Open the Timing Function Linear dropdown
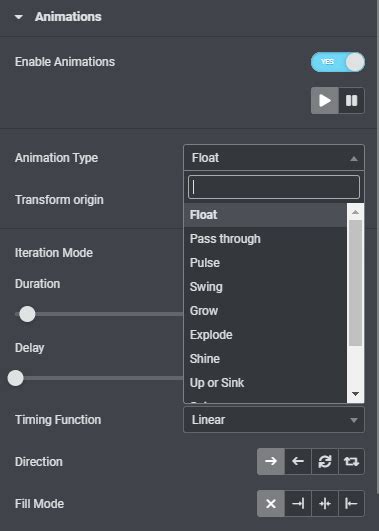Screen dimensions: 379x531 274,420
